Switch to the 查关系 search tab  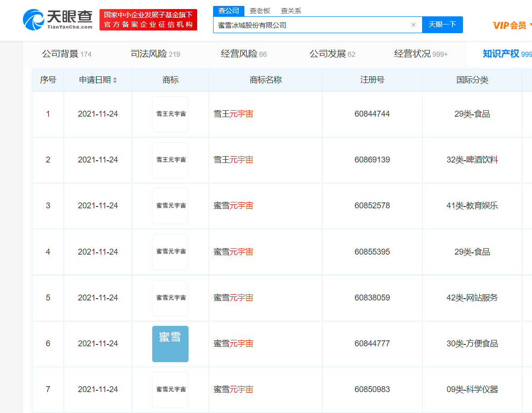click(x=291, y=11)
